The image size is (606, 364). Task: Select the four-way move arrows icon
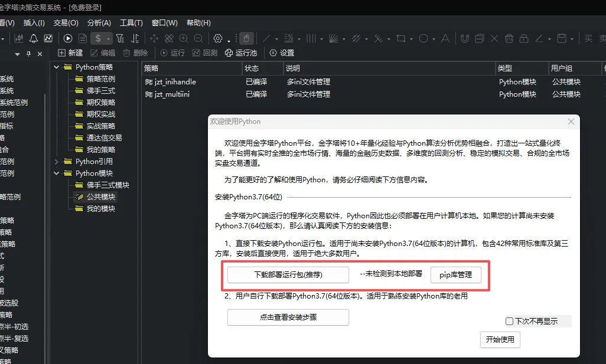[x=154, y=38]
